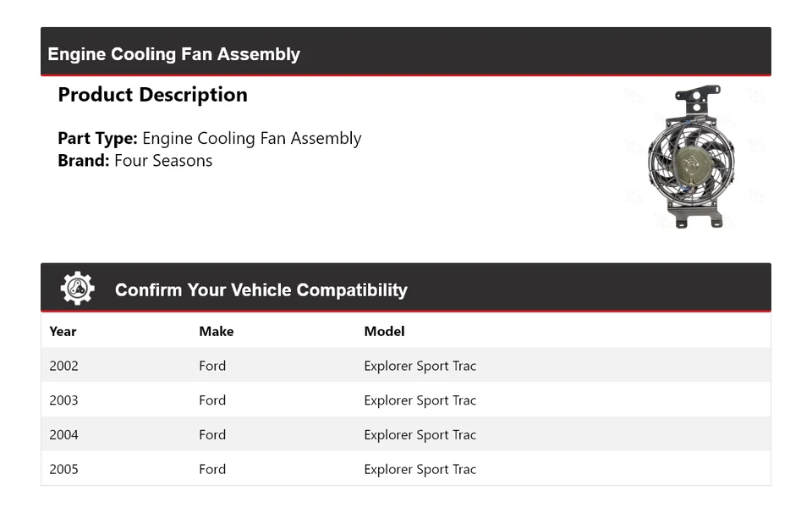Select the 2002 year cell

pyautogui.click(x=63, y=366)
